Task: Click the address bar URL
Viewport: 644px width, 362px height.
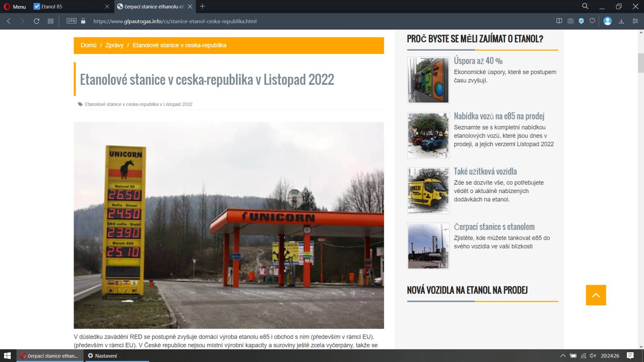Action: (175, 21)
